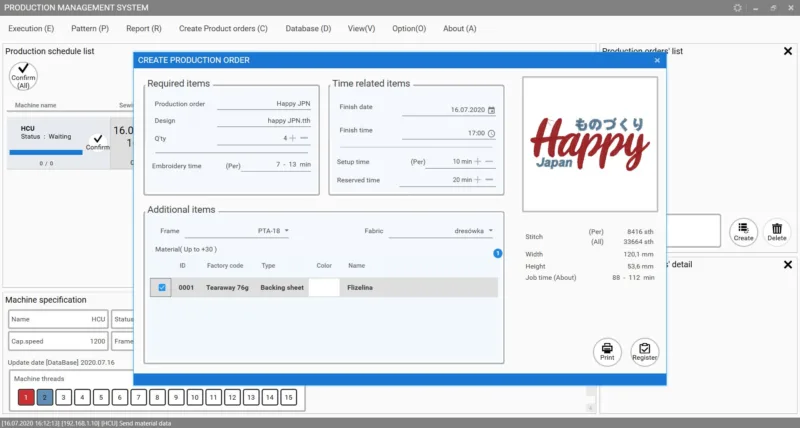Viewport: 800px width, 428px height.
Task: Decrease Reserved time with minus button
Action: 489,180
